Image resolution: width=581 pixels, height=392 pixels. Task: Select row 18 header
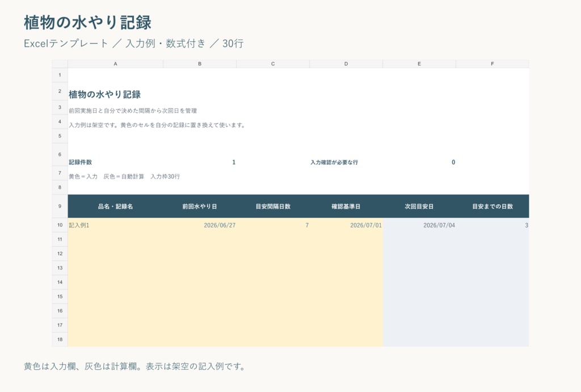pos(60,339)
